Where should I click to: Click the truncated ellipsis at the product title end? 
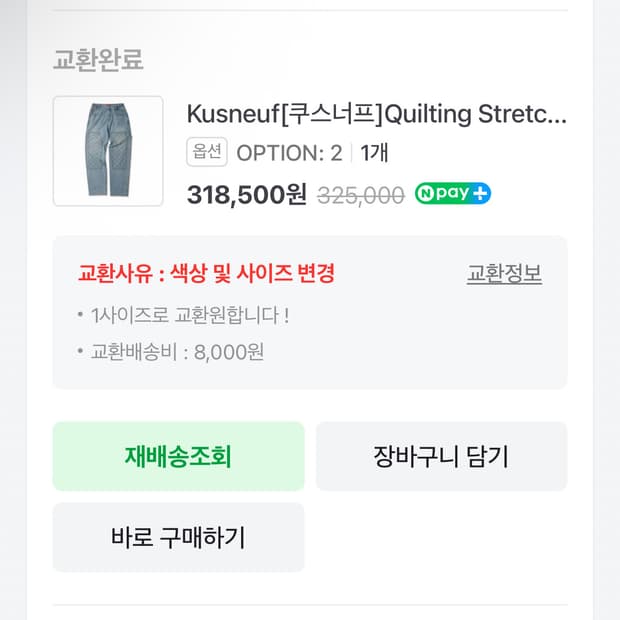point(556,116)
